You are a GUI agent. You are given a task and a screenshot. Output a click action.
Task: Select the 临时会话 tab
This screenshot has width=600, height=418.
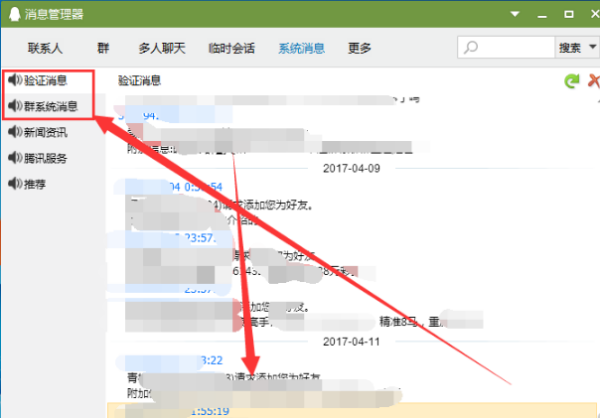coord(232,48)
